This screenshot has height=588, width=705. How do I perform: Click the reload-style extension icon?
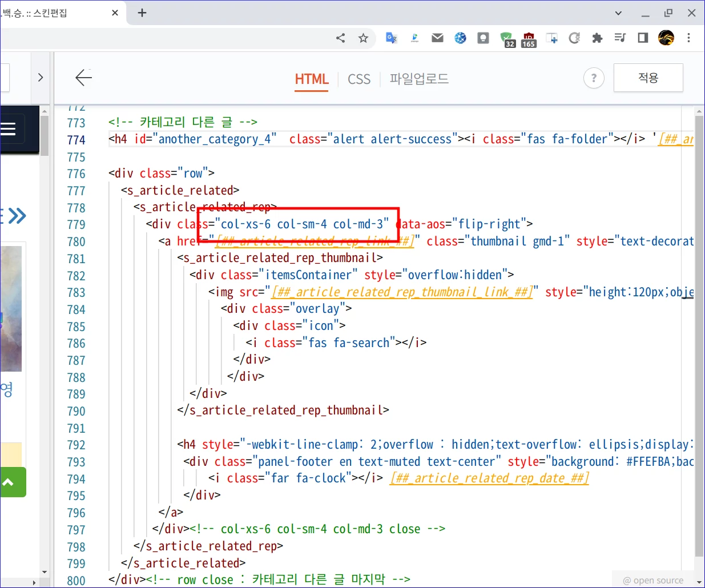click(574, 38)
